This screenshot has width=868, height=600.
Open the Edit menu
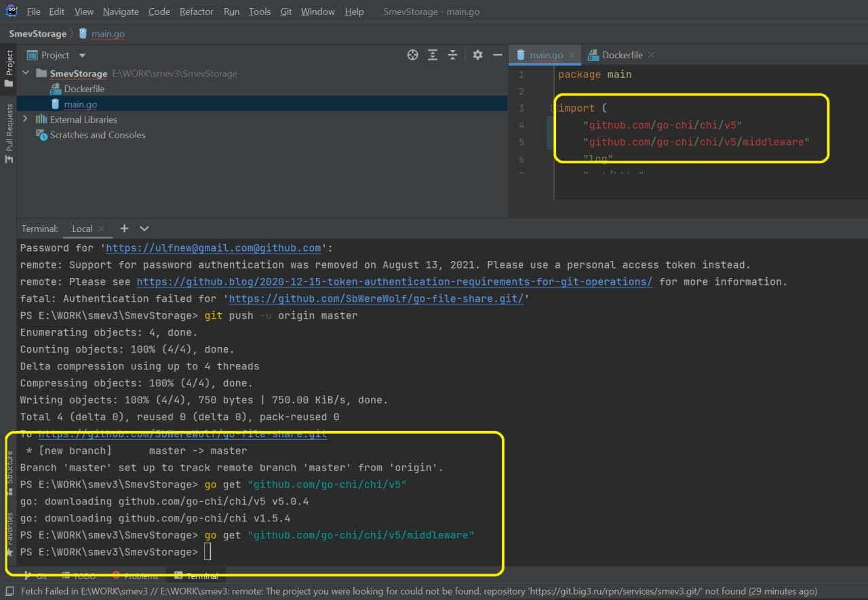57,12
